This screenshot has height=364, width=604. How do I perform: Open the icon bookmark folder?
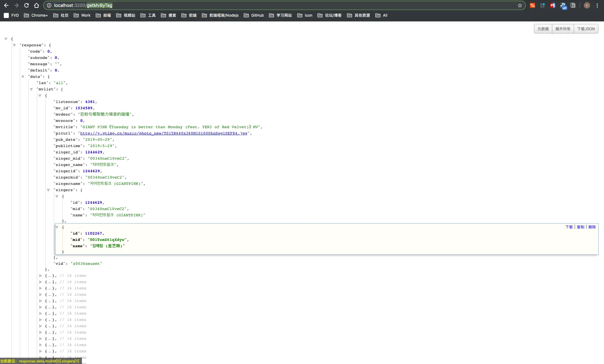(x=305, y=15)
